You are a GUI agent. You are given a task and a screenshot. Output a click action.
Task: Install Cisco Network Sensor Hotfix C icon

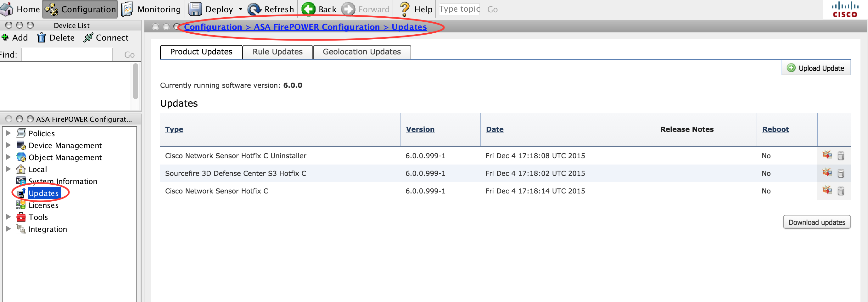(x=827, y=190)
